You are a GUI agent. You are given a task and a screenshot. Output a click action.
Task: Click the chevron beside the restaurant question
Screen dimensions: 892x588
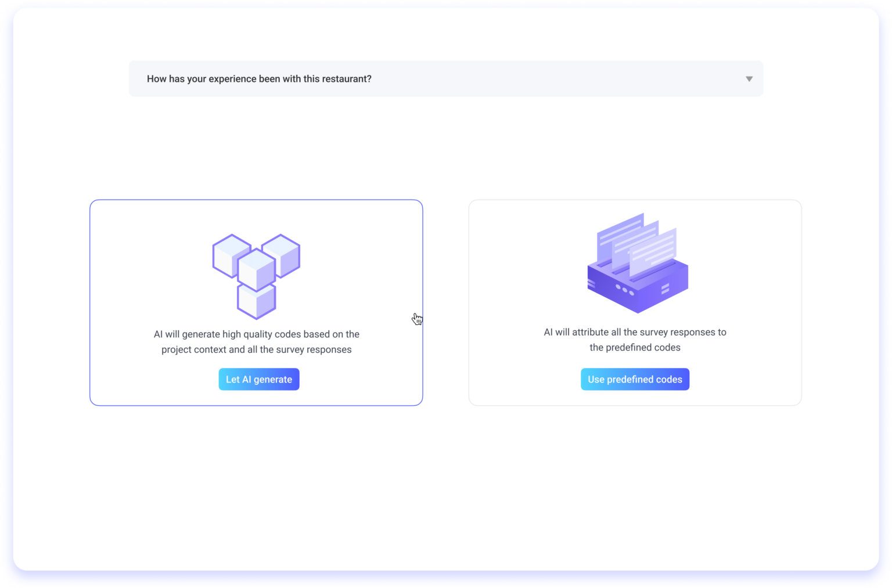[749, 78]
